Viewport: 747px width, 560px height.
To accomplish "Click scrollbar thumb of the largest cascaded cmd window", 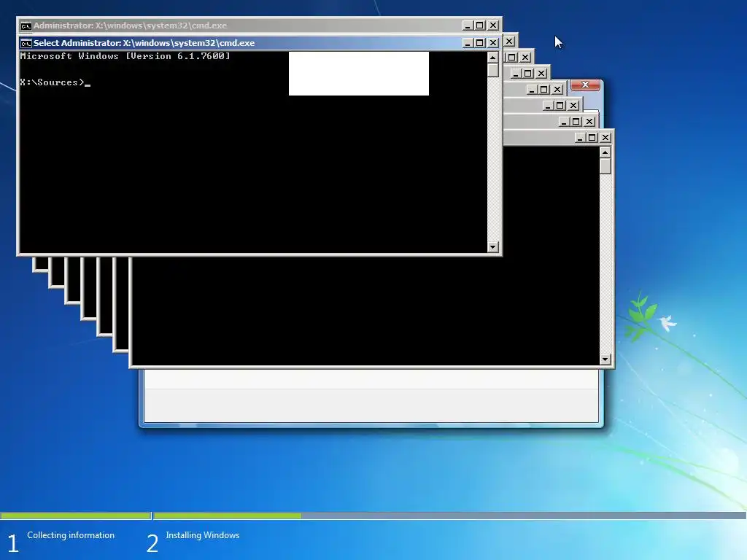I will pos(605,166).
